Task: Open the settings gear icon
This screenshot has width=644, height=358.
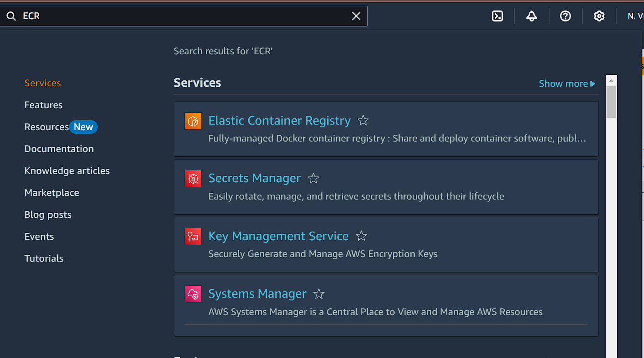Action: [x=599, y=16]
